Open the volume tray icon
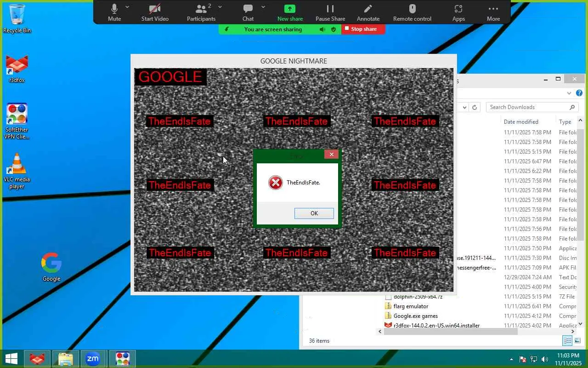The image size is (588, 368). click(x=545, y=359)
